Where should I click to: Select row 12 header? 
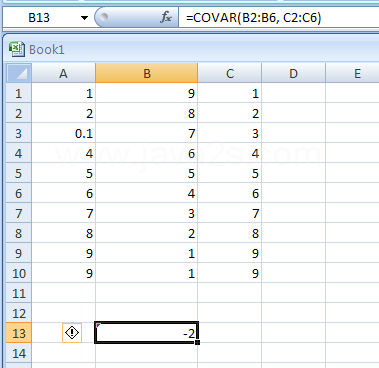pyautogui.click(x=19, y=313)
